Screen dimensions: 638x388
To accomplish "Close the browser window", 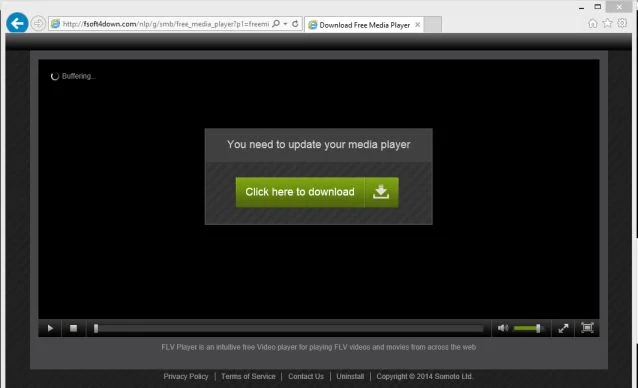I will coord(619,7).
